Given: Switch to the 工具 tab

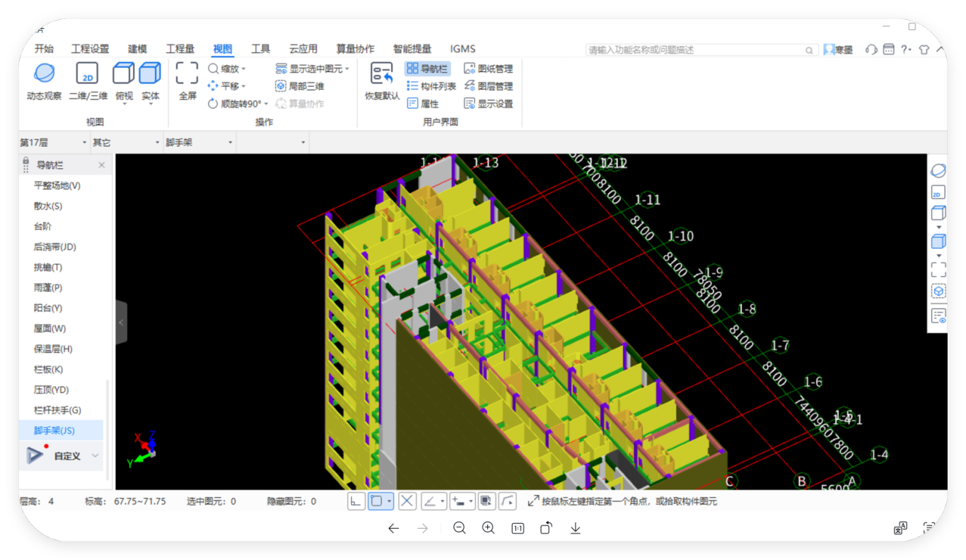Looking at the screenshot, I should tap(260, 49).
